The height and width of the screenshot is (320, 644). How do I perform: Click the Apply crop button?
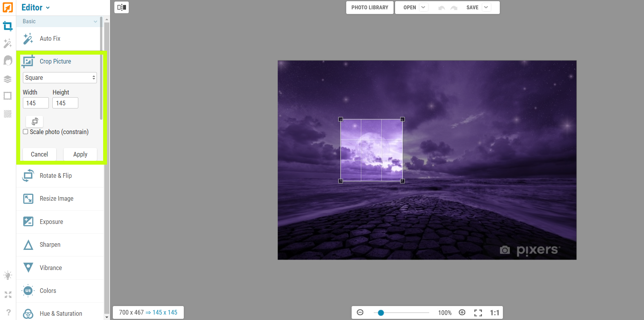click(80, 154)
